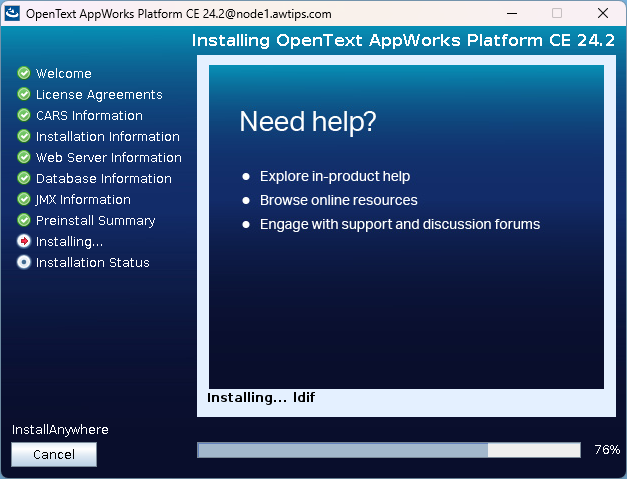627x479 pixels.
Task: Click the installation progress bar
Action: [388, 450]
